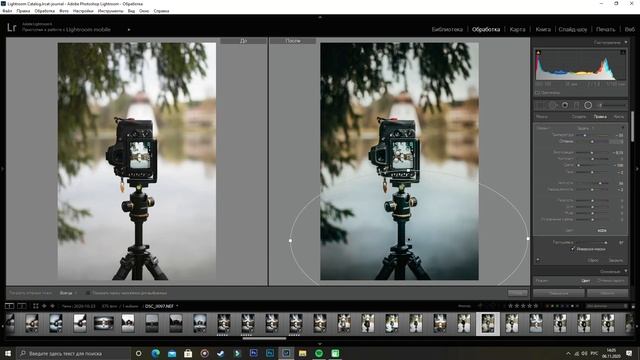Image resolution: width=640 pixels, height=360 pixels.
Task: Toggle the filmstrip filters switch
Action: 633,306
